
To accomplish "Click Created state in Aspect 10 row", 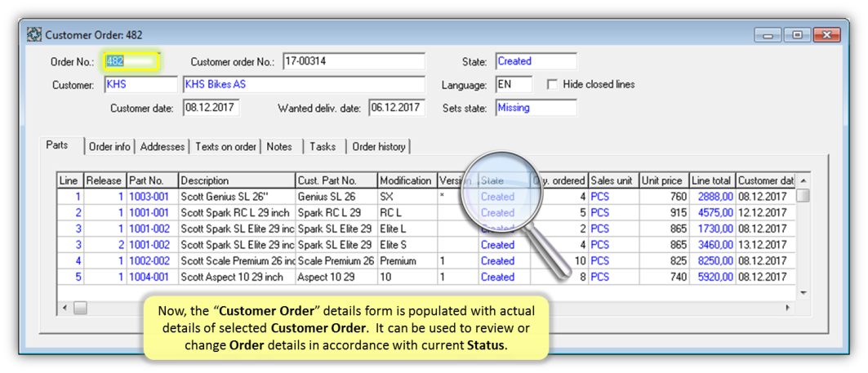I will click(504, 277).
